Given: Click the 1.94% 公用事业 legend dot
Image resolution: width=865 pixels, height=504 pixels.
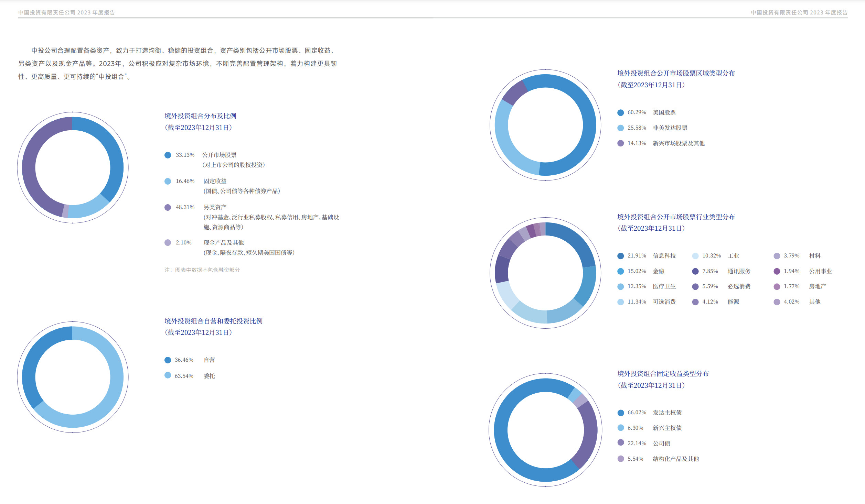Looking at the screenshot, I should tap(777, 271).
